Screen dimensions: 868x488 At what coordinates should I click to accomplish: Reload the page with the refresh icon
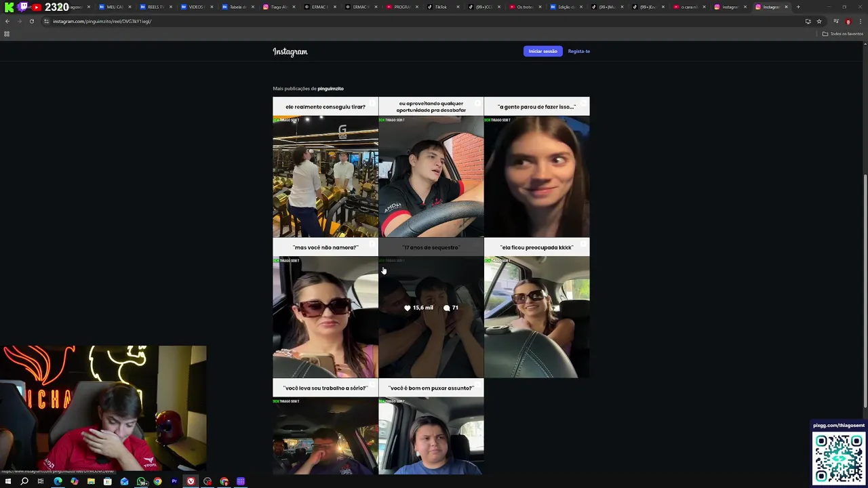31,21
